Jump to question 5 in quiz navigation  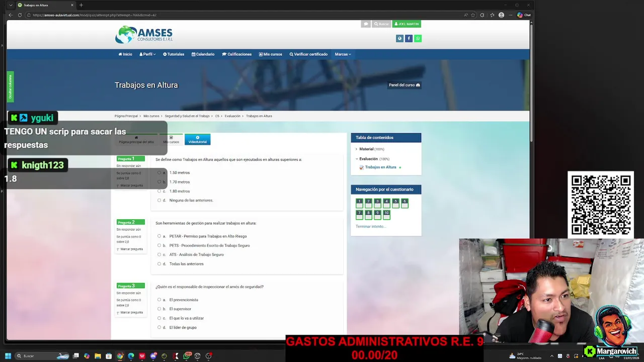coord(395,203)
